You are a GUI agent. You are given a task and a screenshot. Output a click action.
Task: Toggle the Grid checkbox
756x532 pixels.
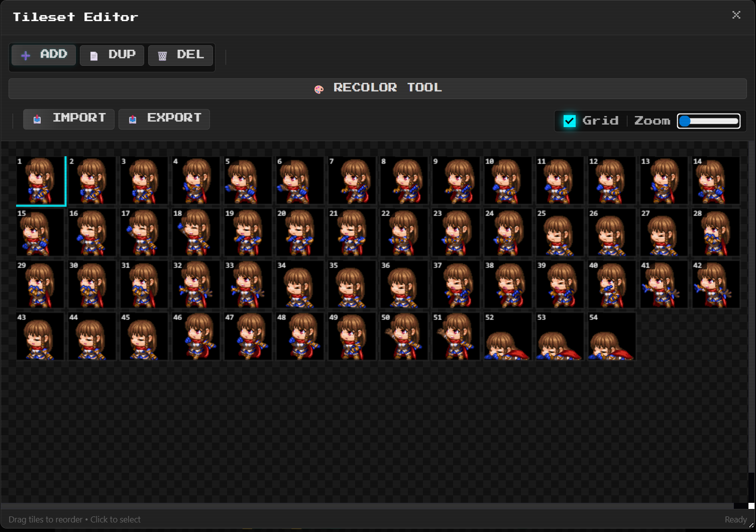coord(570,121)
